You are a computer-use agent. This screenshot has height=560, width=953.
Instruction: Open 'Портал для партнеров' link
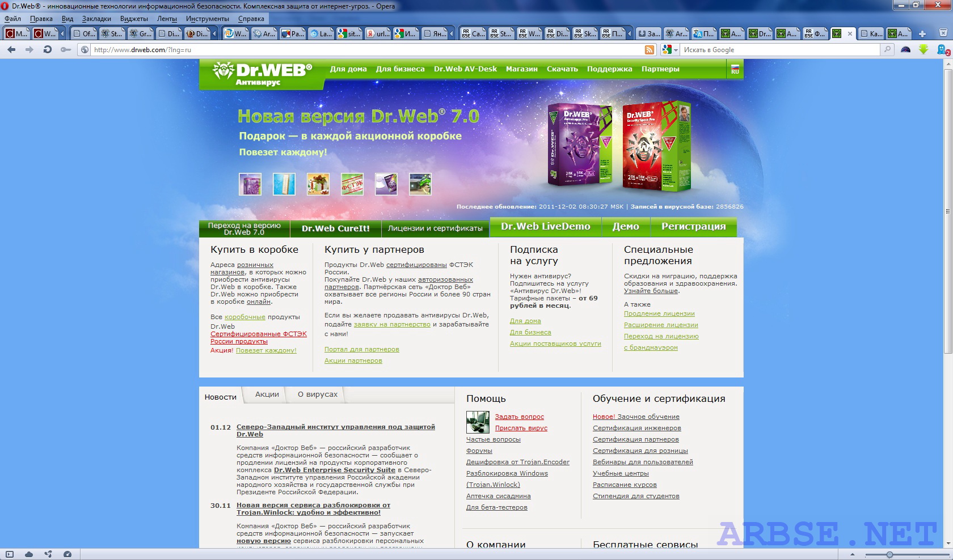pos(361,349)
